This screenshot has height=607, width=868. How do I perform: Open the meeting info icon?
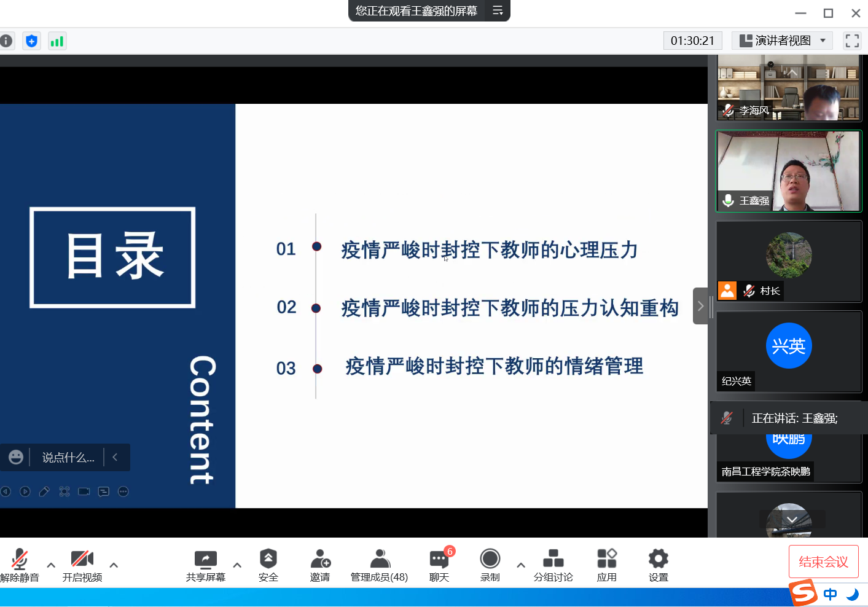pyautogui.click(x=6, y=41)
